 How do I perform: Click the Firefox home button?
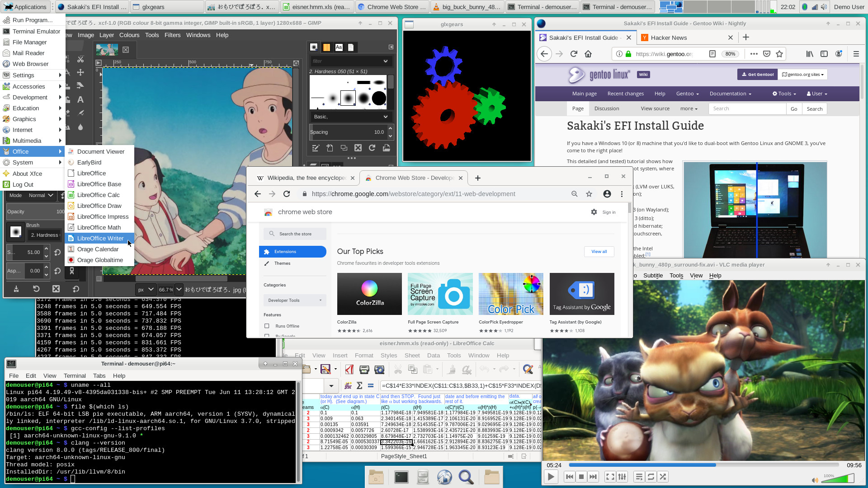pos(588,54)
